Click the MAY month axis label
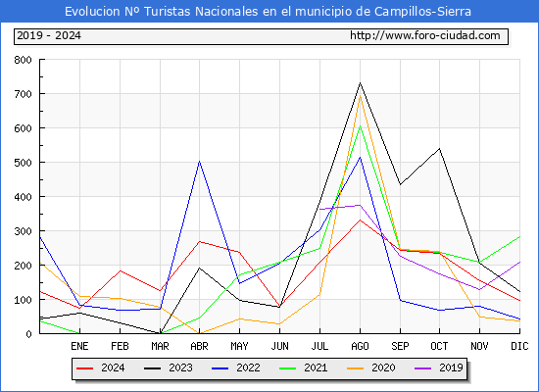Viewport: 539px width, 392px height. [x=239, y=346]
